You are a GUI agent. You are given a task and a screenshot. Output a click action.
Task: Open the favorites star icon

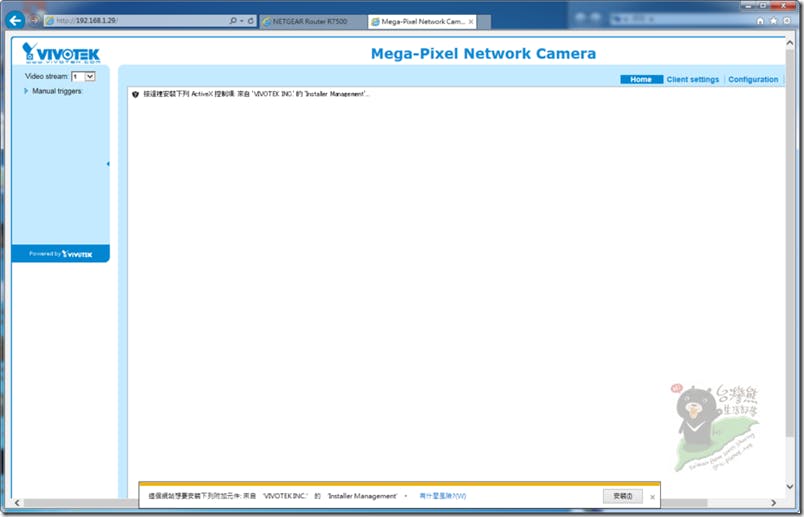pyautogui.click(x=773, y=21)
